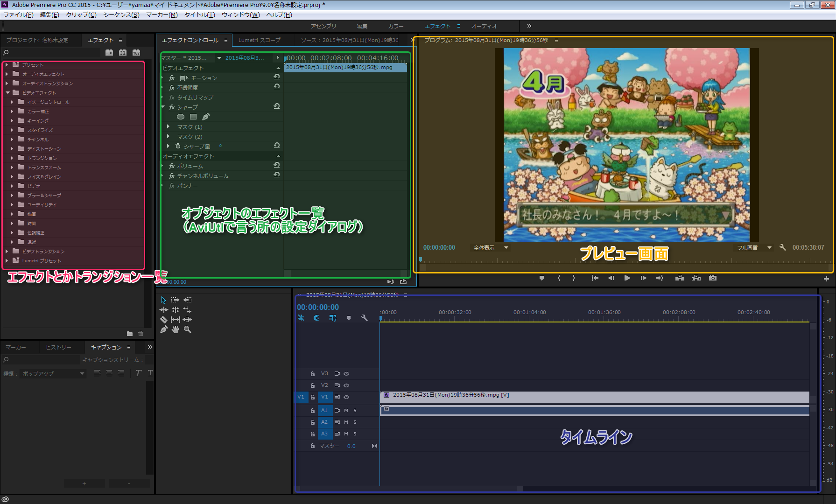Click the Accelerated Effects filter icon
Viewport: 836px width, 504px height.
pos(109,53)
